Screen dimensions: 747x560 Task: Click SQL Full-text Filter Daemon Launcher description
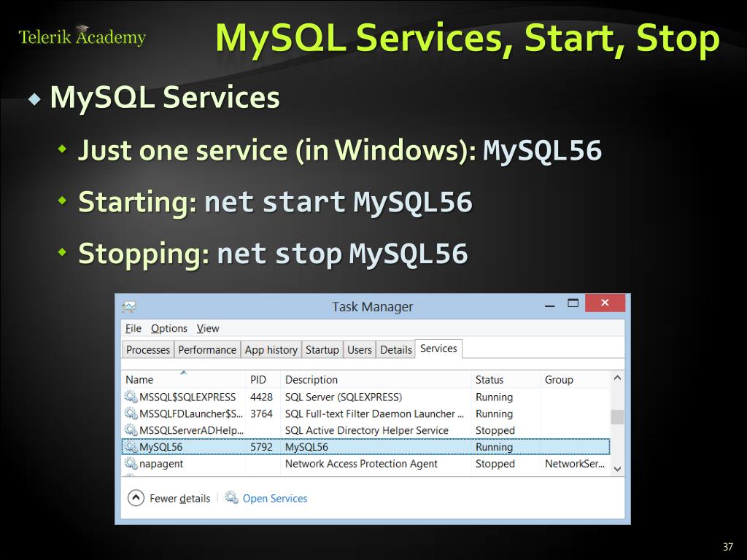click(x=374, y=413)
